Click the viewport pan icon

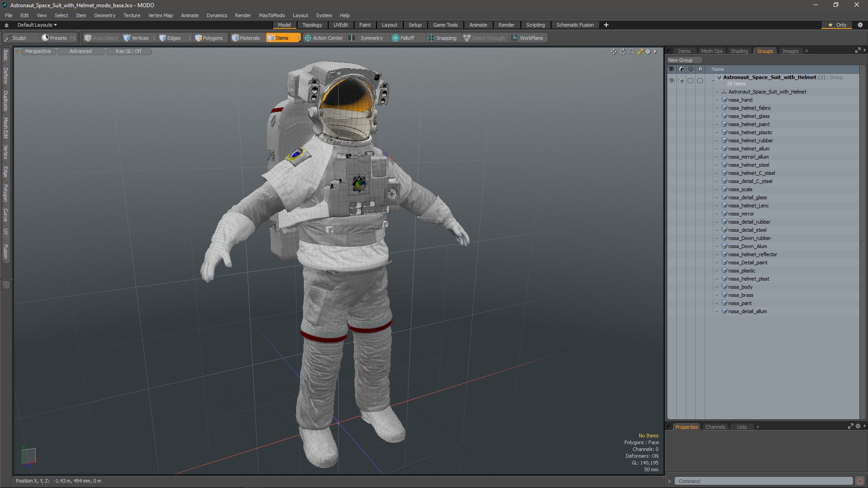[x=613, y=52]
